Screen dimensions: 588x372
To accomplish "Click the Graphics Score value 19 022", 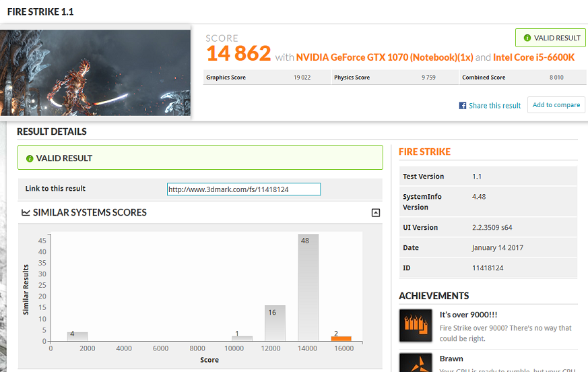I will point(302,77).
